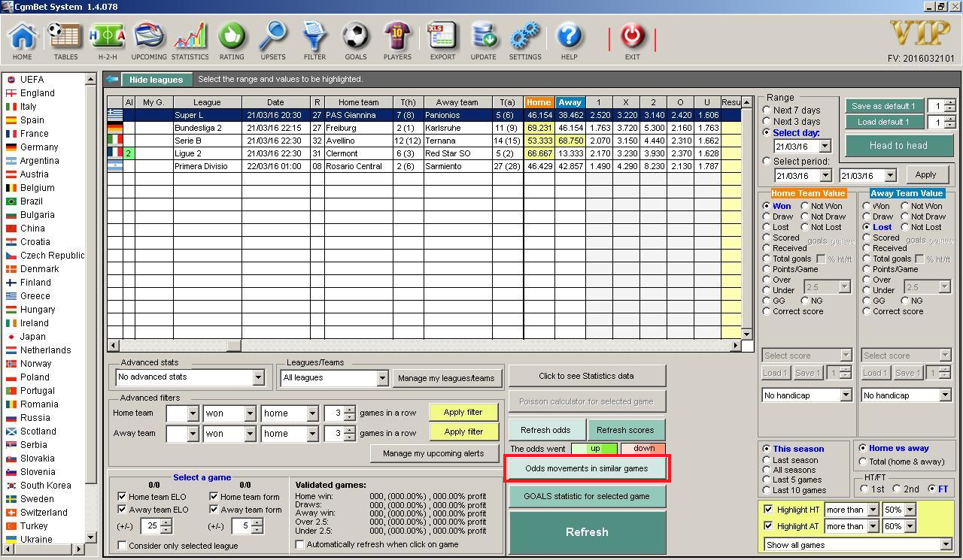Select Brazil flag in country list

[11, 201]
